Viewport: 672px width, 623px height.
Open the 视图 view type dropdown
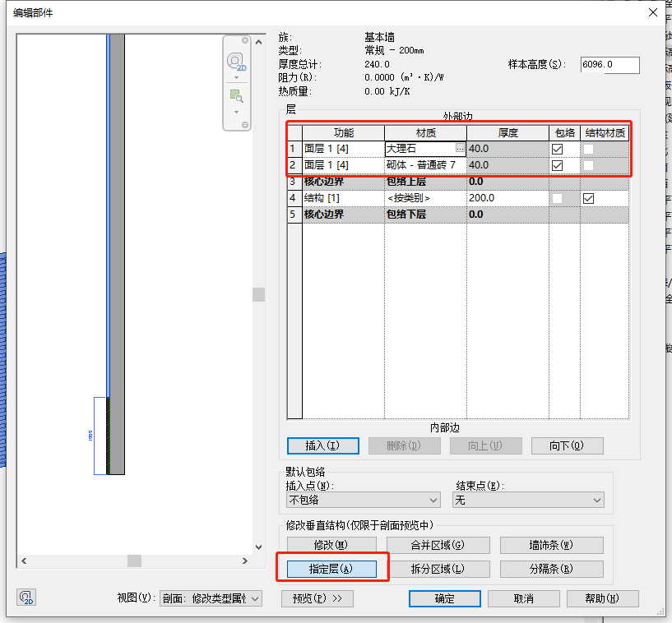coord(211,598)
